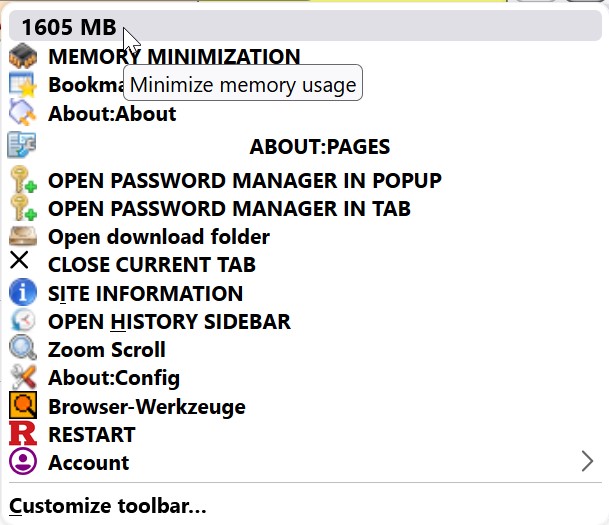Expand the Account submenu arrow
609x525 pixels.
tap(587, 461)
